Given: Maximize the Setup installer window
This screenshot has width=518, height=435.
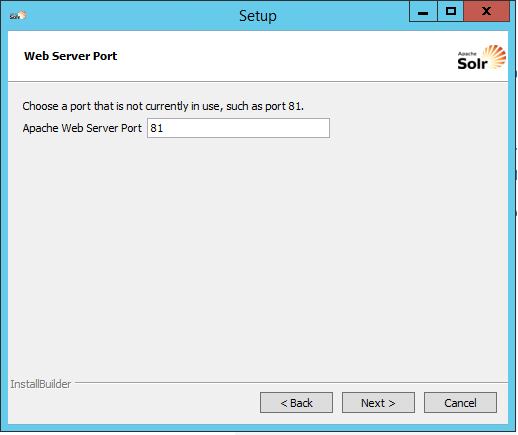Looking at the screenshot, I should (x=451, y=12).
